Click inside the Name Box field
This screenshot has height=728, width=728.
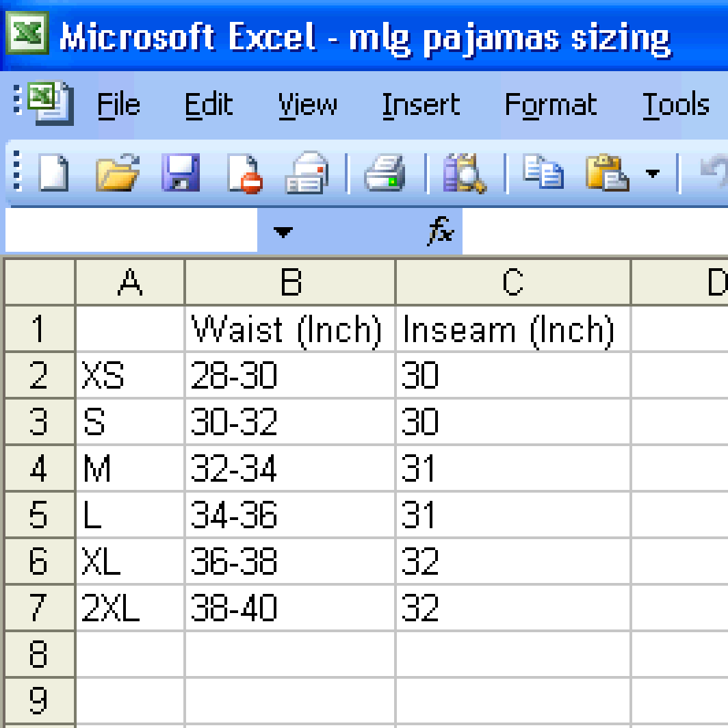click(130, 233)
